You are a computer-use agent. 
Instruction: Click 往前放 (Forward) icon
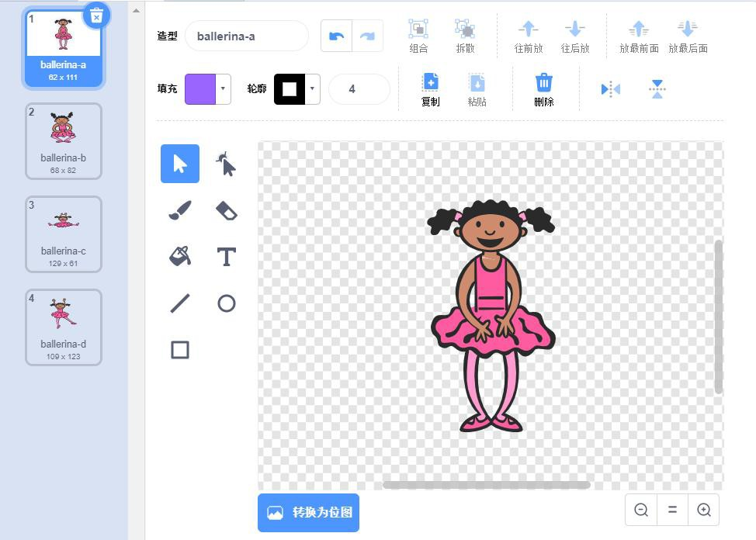529,29
